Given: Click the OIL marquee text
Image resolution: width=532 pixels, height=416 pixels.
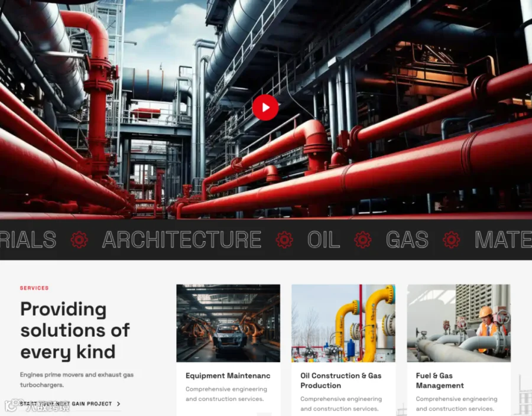Looking at the screenshot, I should 324,240.
